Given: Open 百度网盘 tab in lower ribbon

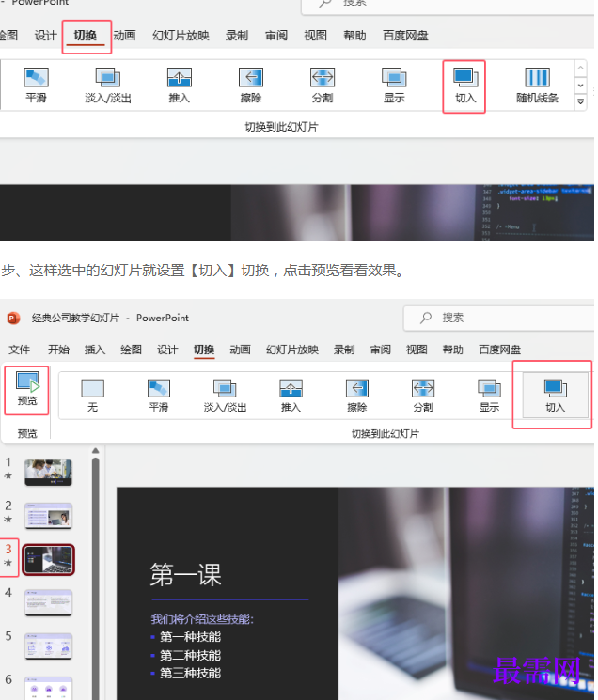Looking at the screenshot, I should click(x=500, y=350).
